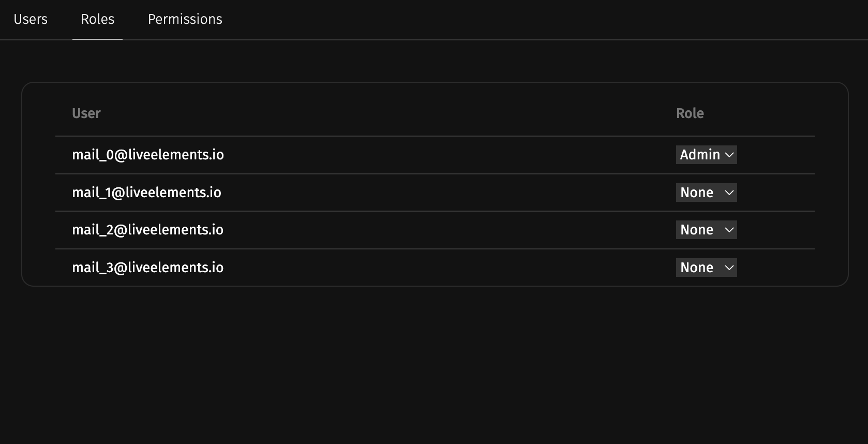Select the mail_3@liveelements.io entry
The width and height of the screenshot is (868, 444).
(x=148, y=268)
